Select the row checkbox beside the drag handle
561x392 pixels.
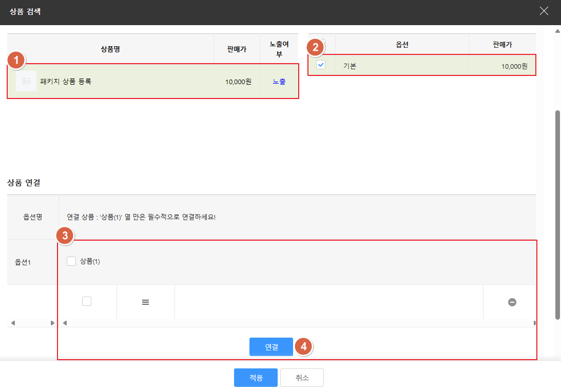click(x=87, y=302)
